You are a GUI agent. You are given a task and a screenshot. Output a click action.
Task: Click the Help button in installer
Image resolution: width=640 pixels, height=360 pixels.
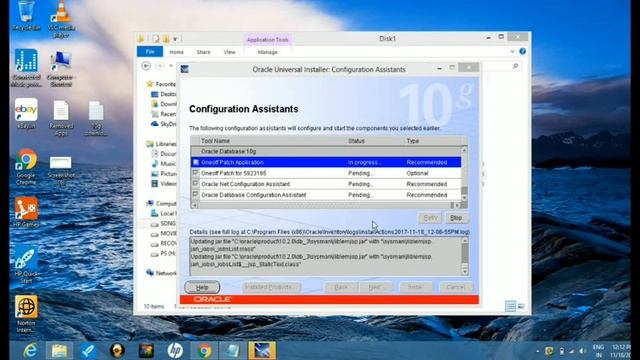[x=202, y=287]
